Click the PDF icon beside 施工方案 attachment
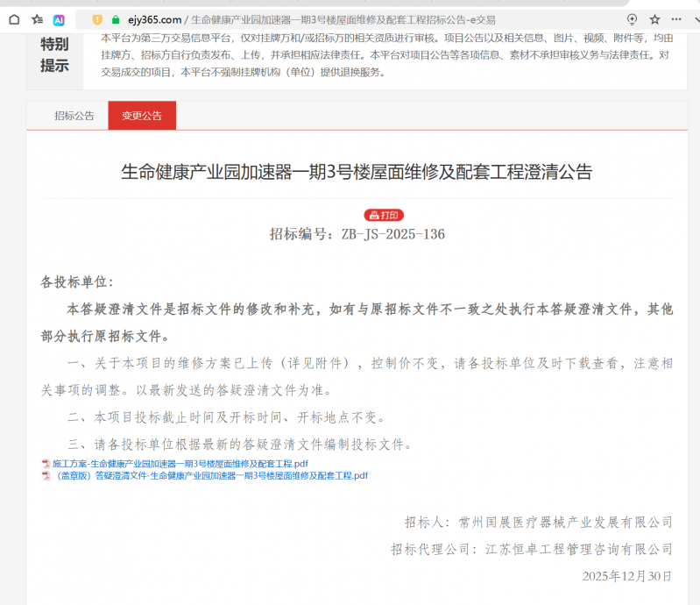Viewport: 700px width, 605px height. [46, 463]
